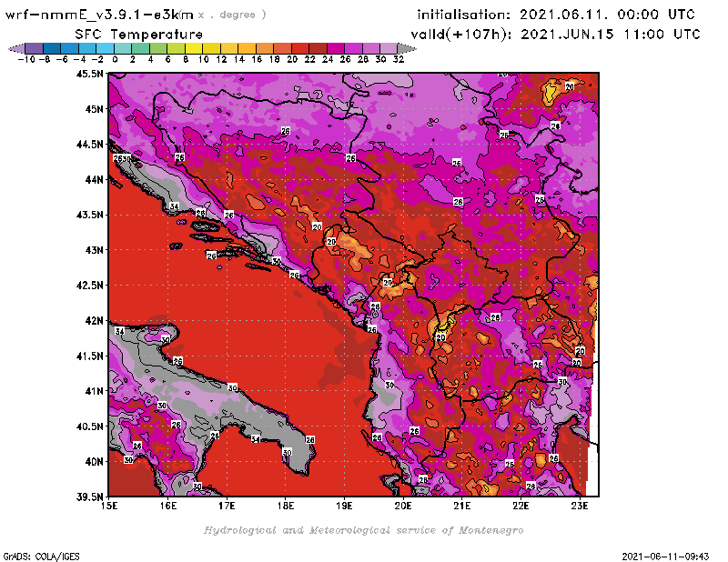
Task: Click the latitude label '45.5N'
Action: (x=89, y=74)
